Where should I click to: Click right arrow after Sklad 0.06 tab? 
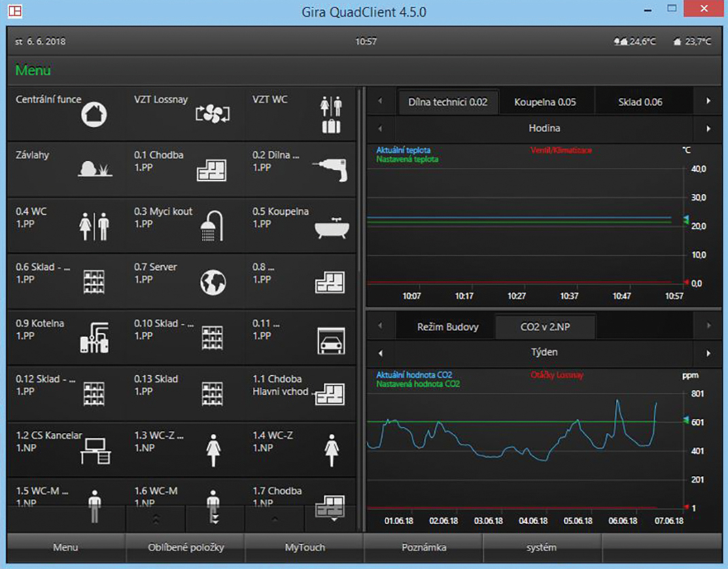pyautogui.click(x=708, y=101)
